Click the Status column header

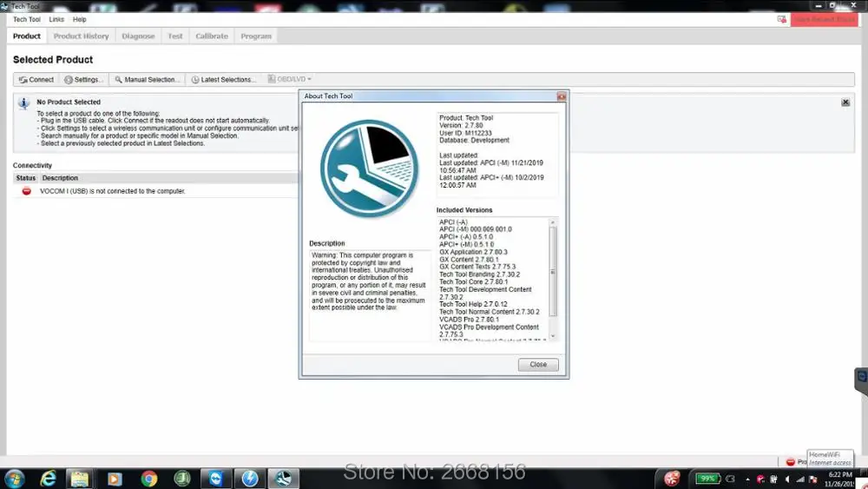25,178
